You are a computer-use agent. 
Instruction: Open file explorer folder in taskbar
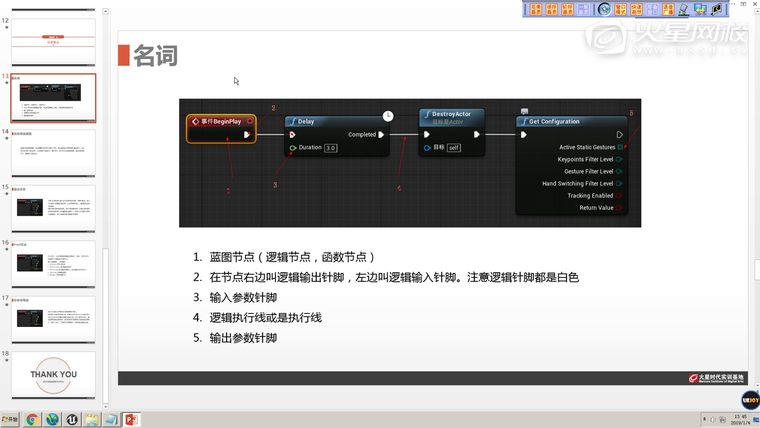click(91, 420)
